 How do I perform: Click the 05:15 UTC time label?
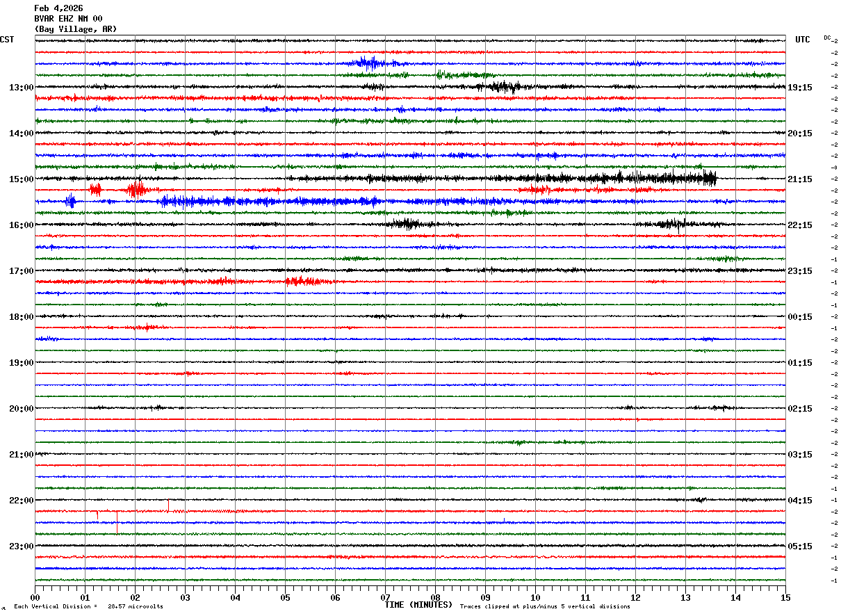coord(799,546)
